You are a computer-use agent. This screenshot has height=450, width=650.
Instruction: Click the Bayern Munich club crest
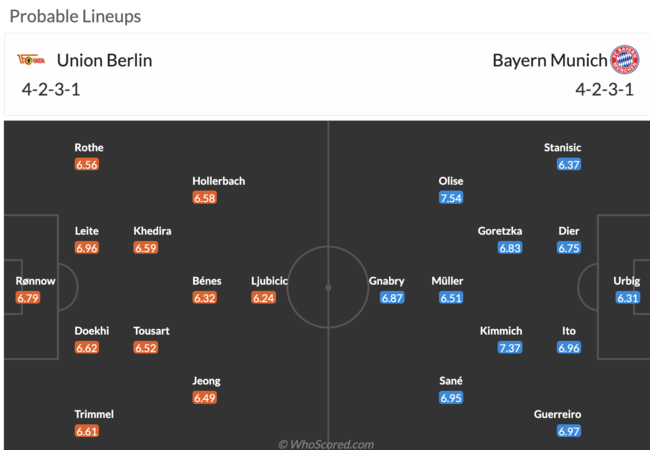tap(625, 60)
